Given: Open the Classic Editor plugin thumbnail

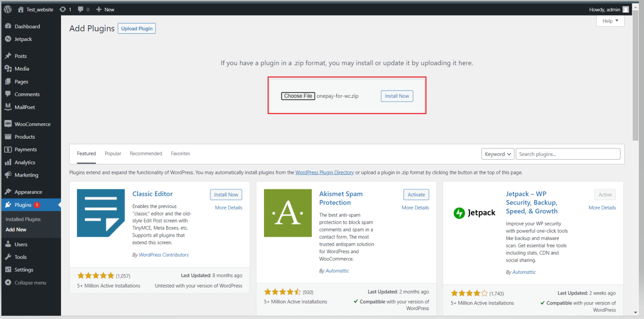Looking at the screenshot, I should point(101,213).
